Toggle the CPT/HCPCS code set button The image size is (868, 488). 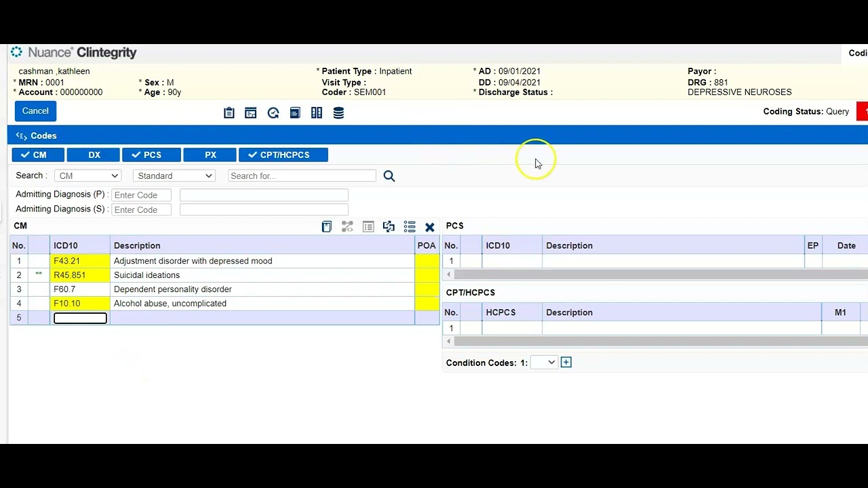[283, 155]
